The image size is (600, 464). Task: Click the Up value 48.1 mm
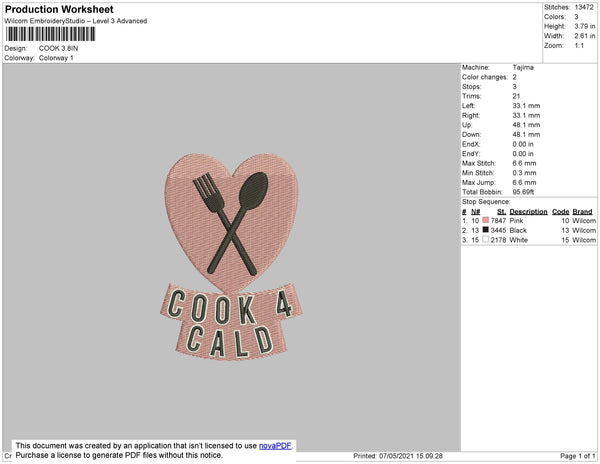point(526,125)
